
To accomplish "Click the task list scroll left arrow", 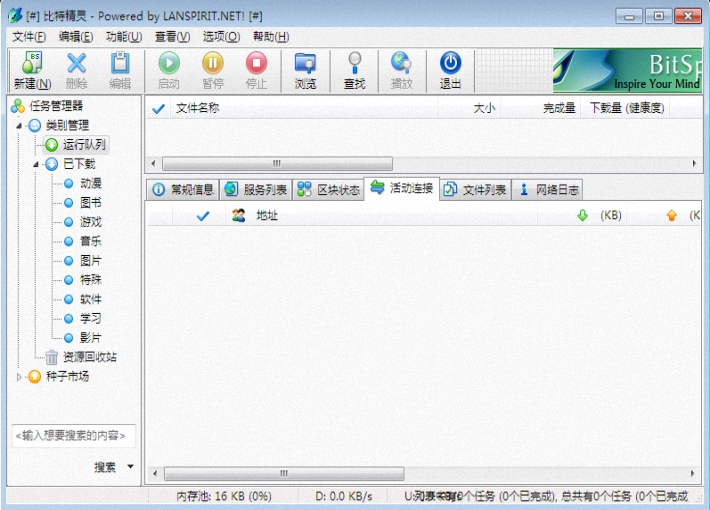I will (x=153, y=164).
